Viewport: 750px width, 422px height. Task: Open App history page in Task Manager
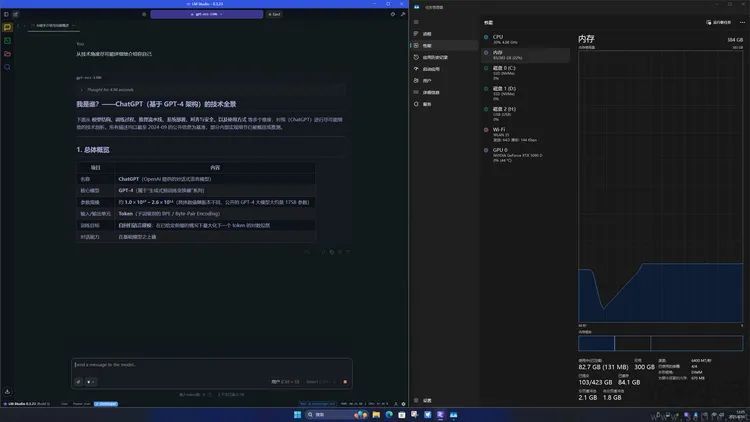pos(444,57)
